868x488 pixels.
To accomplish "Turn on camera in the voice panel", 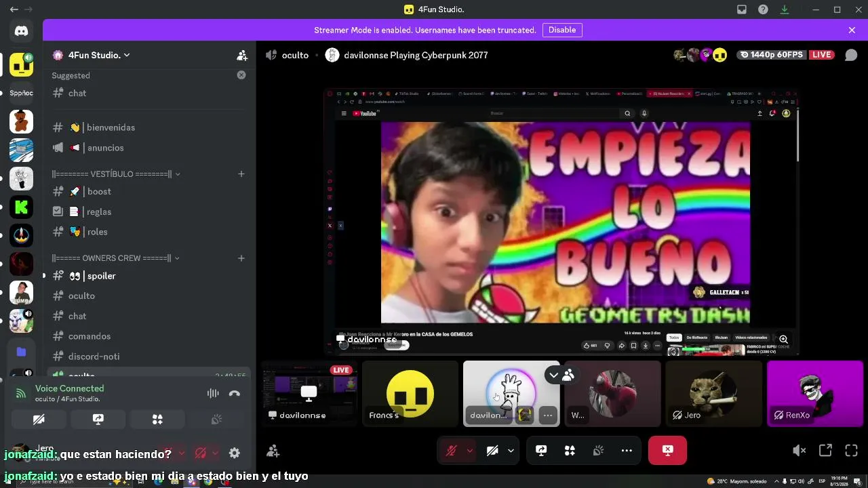I will 39,420.
